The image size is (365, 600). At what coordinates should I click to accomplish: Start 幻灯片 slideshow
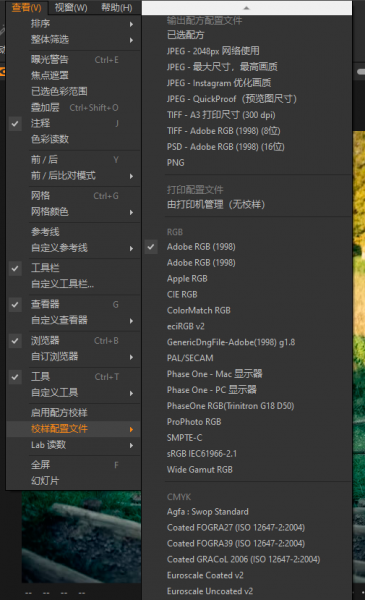[74, 481]
